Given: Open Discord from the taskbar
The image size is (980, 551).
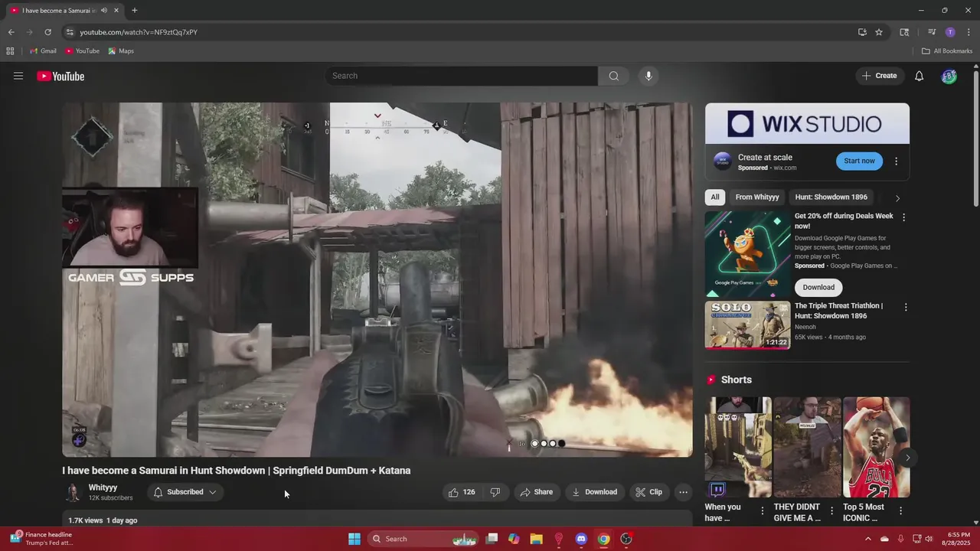Looking at the screenshot, I should coord(581,539).
